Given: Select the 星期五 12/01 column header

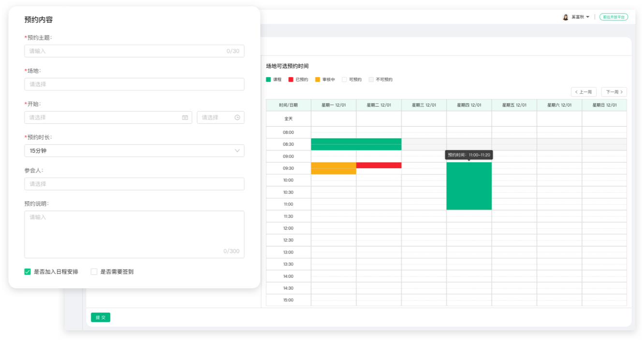Looking at the screenshot, I should point(514,105).
